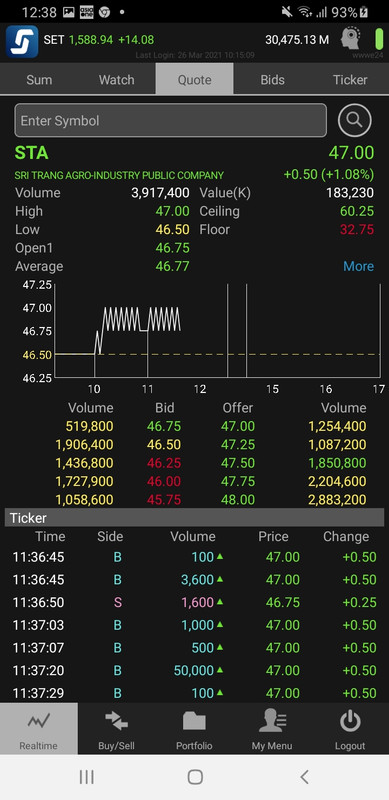Tap the Logout power icon

coord(350,722)
